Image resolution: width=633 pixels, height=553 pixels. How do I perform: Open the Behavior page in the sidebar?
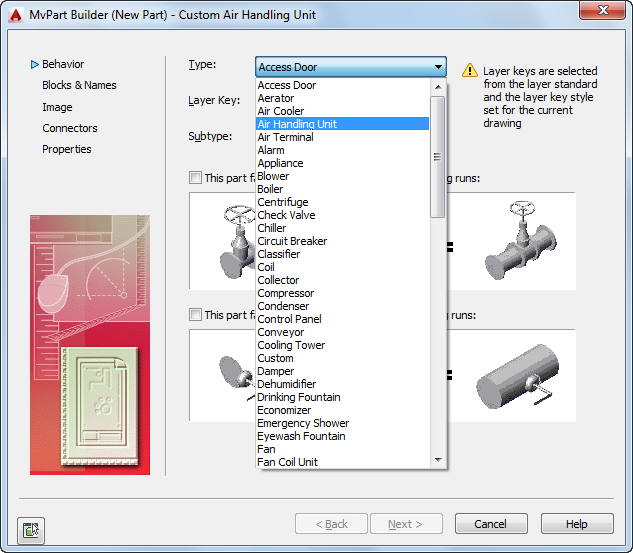(x=63, y=64)
